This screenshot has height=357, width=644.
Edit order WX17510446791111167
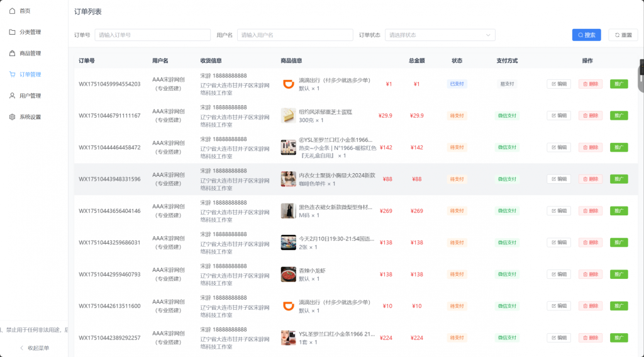pyautogui.click(x=558, y=116)
